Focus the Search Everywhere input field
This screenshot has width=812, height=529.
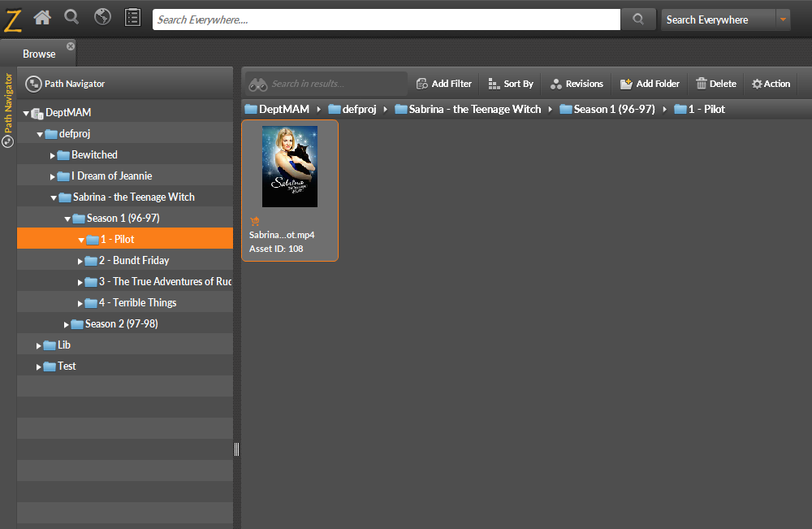click(387, 20)
